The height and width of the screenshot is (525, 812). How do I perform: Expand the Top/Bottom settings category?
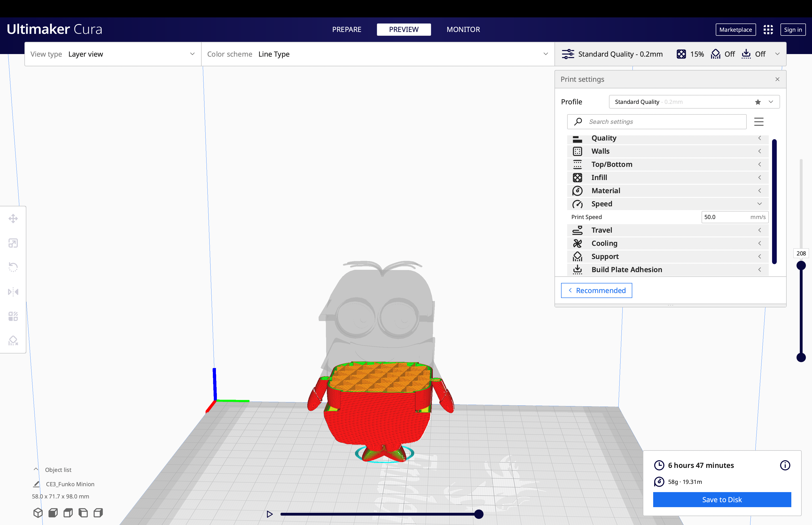(x=668, y=164)
